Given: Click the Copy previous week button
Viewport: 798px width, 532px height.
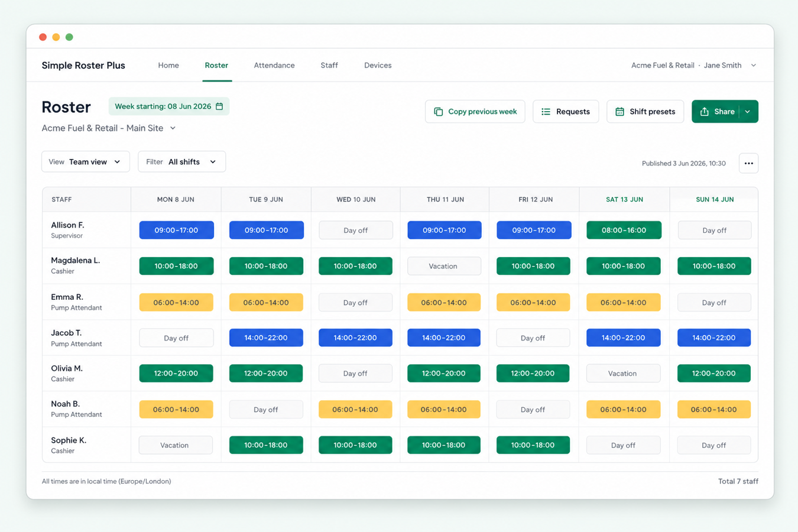Looking at the screenshot, I should click(475, 112).
